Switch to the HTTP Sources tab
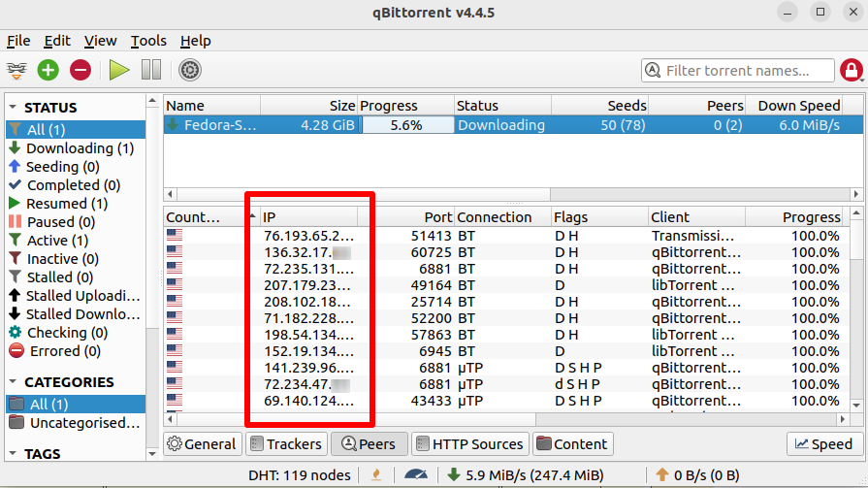868x488 pixels. [470, 444]
